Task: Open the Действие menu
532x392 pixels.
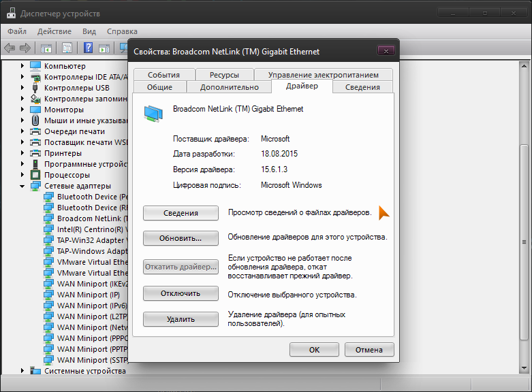Action: tap(54, 31)
